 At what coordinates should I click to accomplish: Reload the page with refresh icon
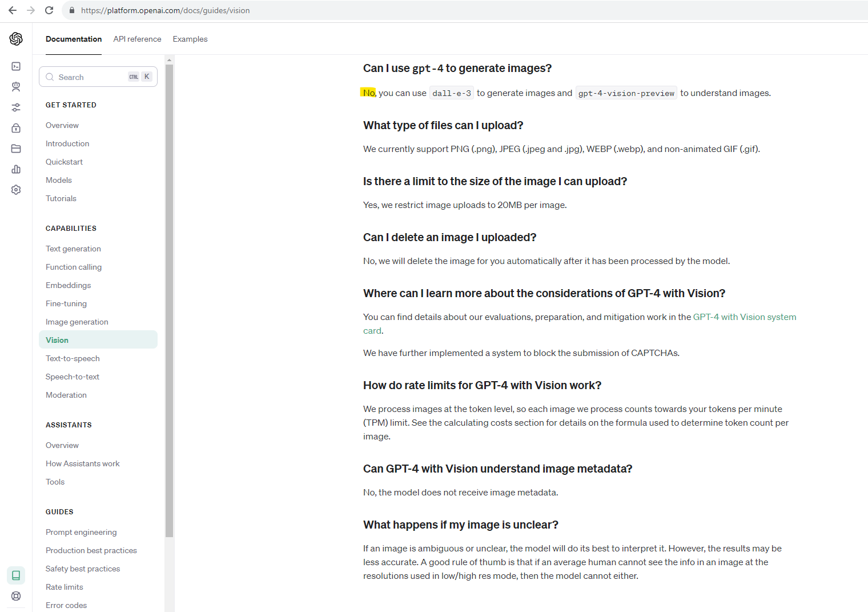click(49, 10)
